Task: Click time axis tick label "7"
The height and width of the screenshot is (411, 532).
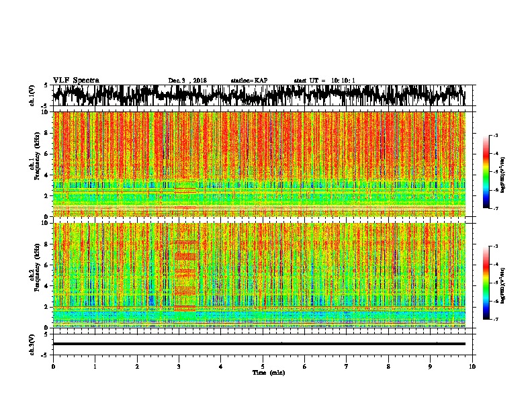Action: [347, 367]
